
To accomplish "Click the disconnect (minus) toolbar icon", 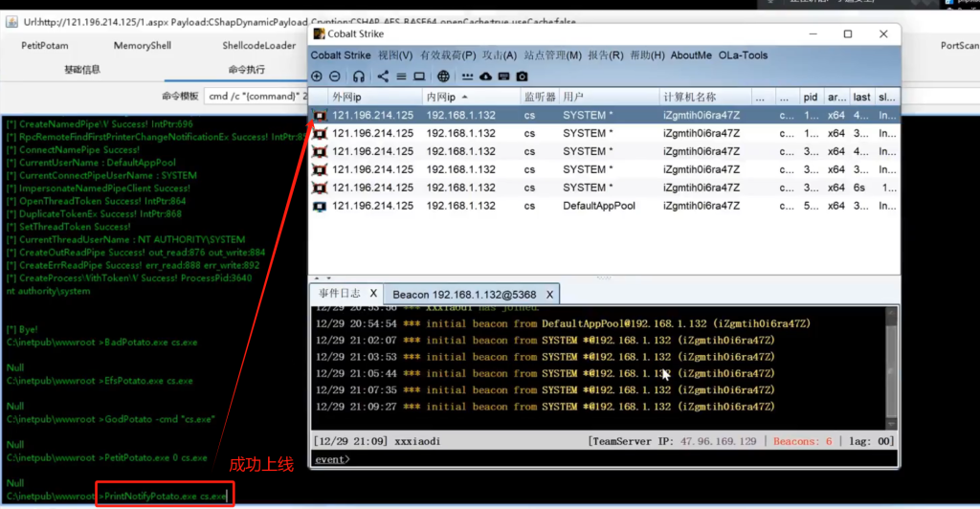I will [335, 77].
